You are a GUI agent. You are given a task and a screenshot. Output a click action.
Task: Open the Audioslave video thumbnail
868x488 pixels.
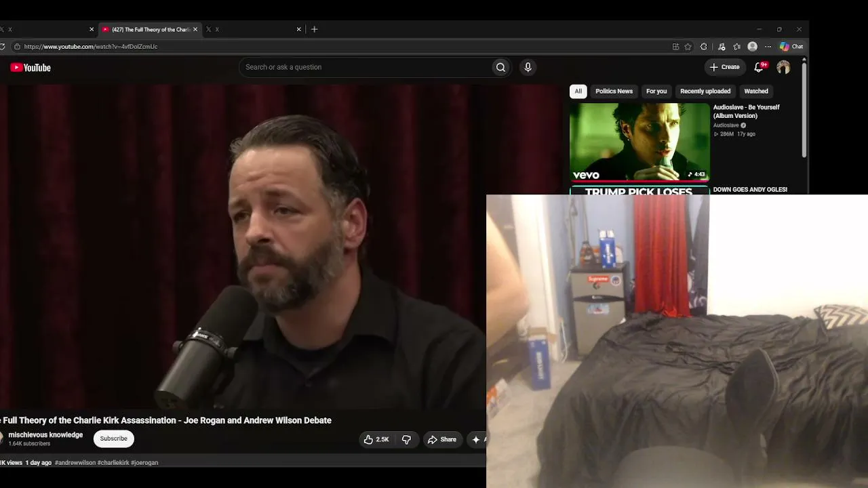(x=639, y=142)
